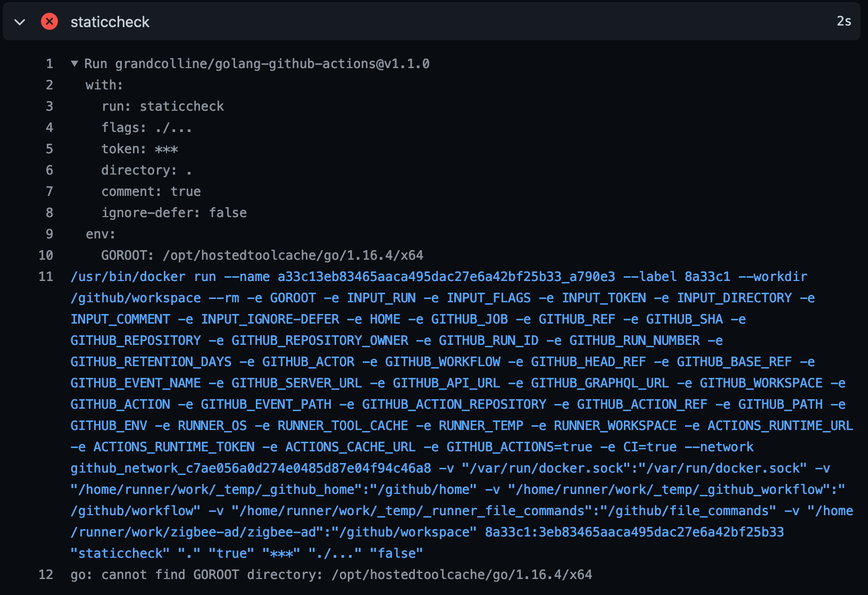Select line number 5 link
Viewport: 868px width, 595px height.
tap(49, 149)
